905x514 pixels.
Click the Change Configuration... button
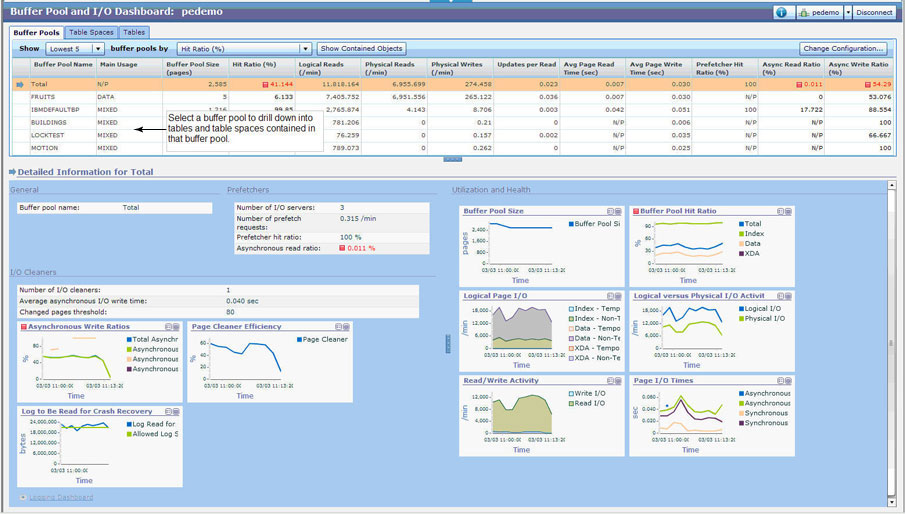pyautogui.click(x=843, y=48)
